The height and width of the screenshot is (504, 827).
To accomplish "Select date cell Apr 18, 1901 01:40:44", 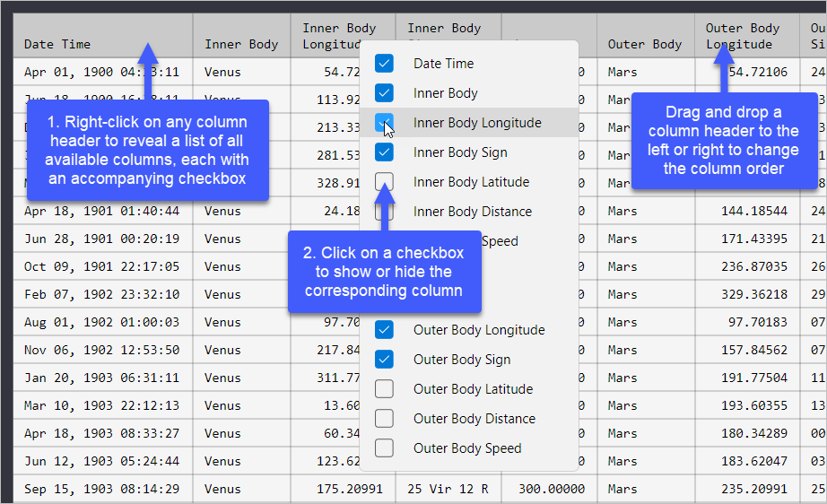I will [x=101, y=211].
